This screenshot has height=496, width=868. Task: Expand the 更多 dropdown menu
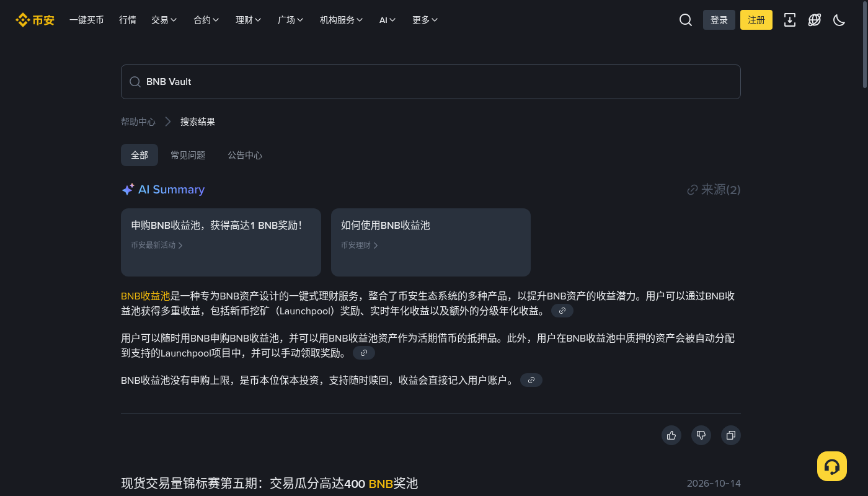pyautogui.click(x=425, y=20)
